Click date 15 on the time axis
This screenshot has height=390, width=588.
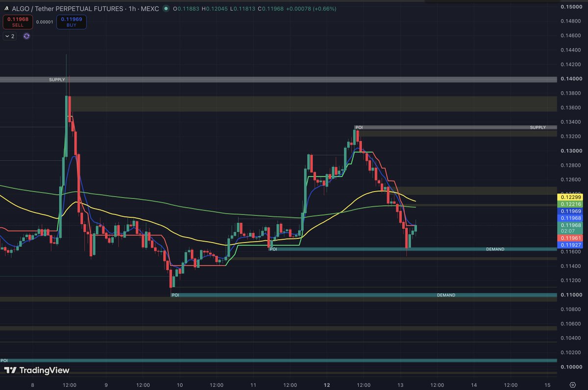tap(547, 385)
